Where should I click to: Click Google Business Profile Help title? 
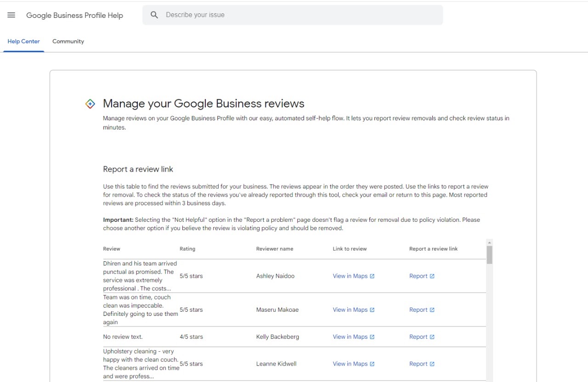[x=74, y=15]
